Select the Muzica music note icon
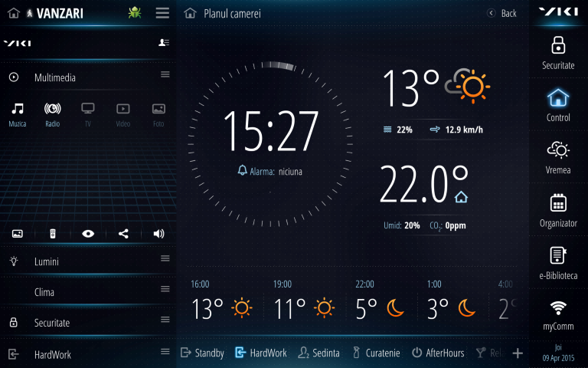The width and height of the screenshot is (588, 368). (x=18, y=109)
